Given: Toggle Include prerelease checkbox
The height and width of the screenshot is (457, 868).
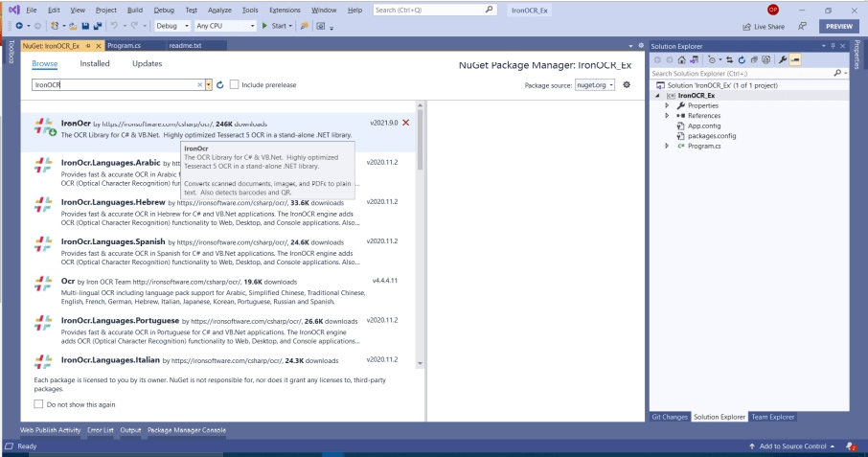Looking at the screenshot, I should pos(234,84).
